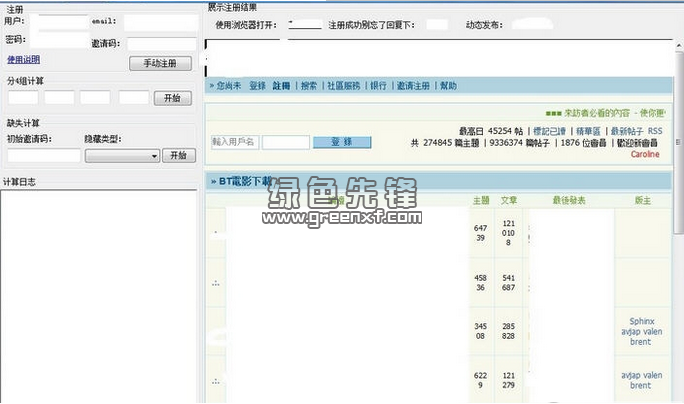Open the 社區服務 menu item

click(344, 86)
